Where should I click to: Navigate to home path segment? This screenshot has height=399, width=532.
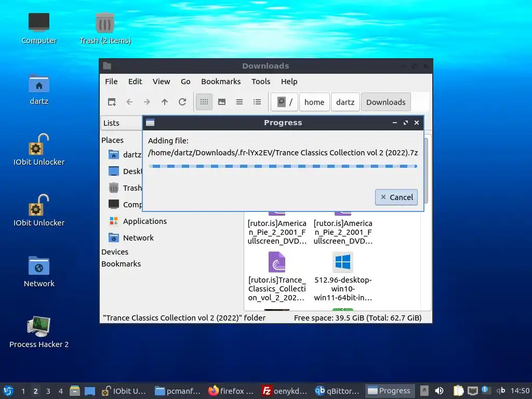pos(314,102)
